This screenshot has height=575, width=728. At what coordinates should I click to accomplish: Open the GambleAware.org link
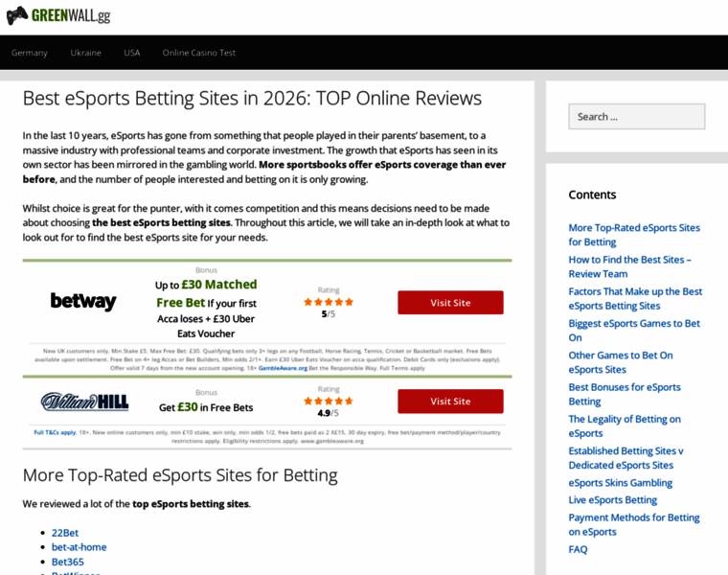(x=283, y=368)
